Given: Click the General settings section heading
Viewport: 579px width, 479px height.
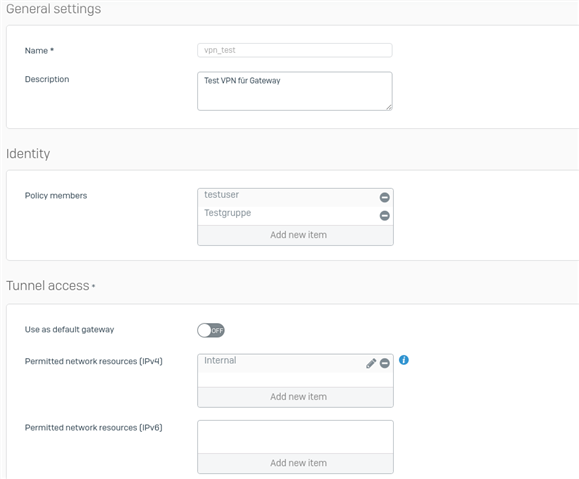Looking at the screenshot, I should tap(54, 9).
